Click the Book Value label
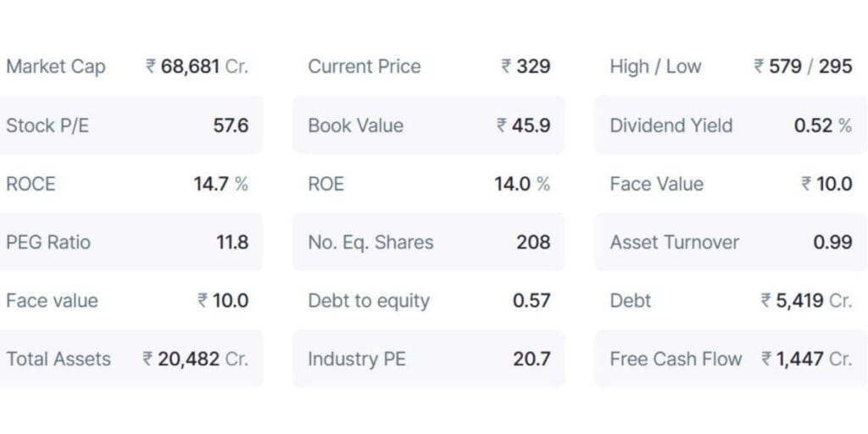Image resolution: width=868 pixels, height=434 pixels. (355, 125)
